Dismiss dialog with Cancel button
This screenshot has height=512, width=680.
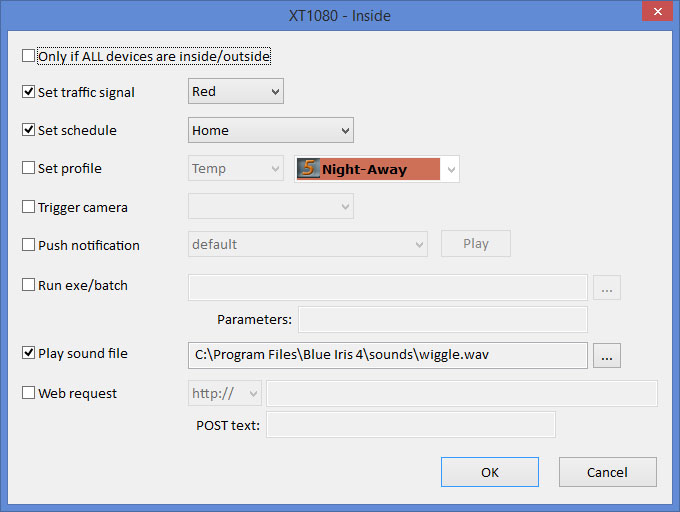607,472
